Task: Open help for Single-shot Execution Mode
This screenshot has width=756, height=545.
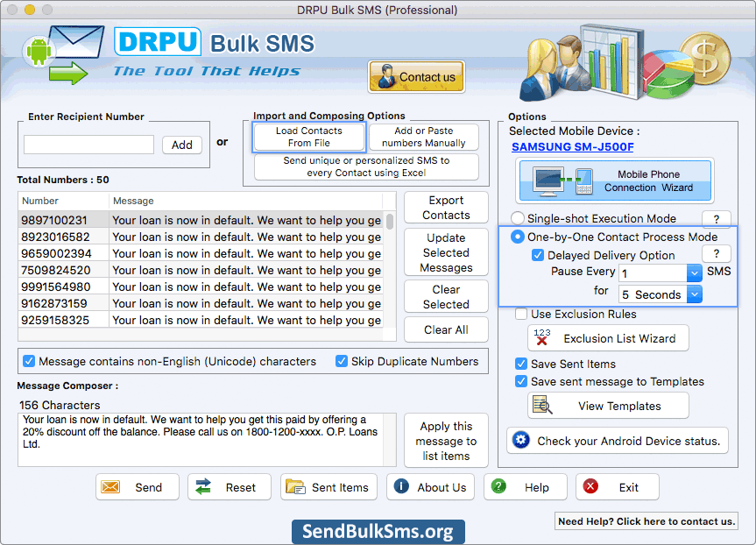Action: tap(717, 219)
